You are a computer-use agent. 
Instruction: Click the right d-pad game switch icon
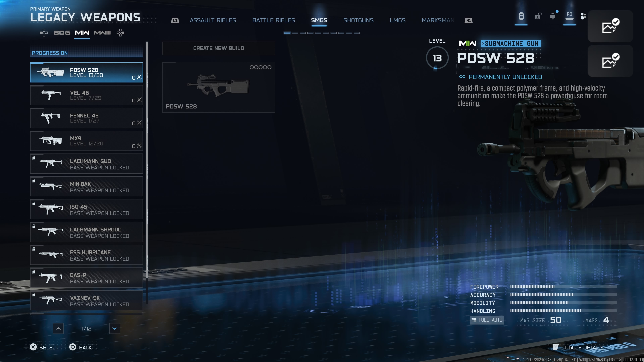click(120, 33)
